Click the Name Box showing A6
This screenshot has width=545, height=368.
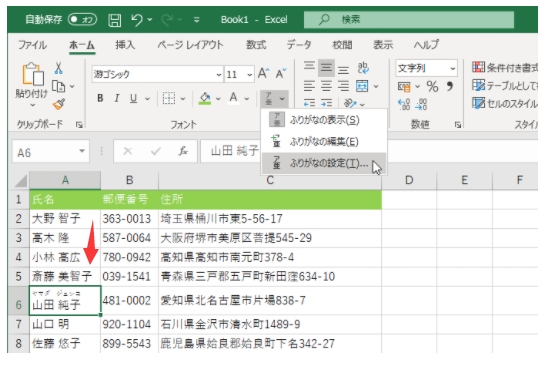coord(51,152)
